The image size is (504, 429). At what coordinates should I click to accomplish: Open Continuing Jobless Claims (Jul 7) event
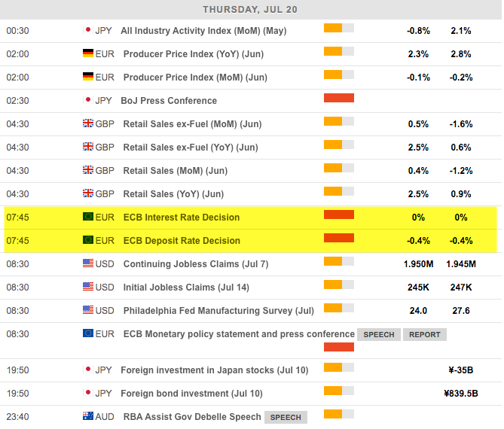pos(196,264)
